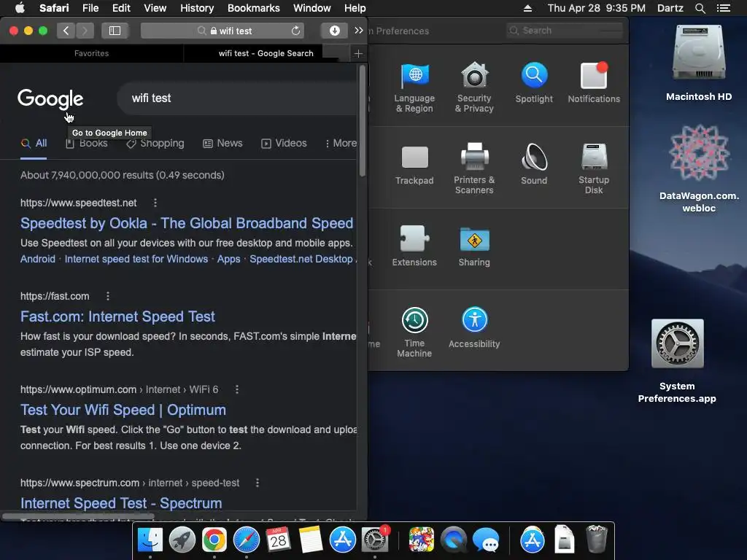Image resolution: width=747 pixels, height=560 pixels.
Task: Select System Preferences.app on desktop
Action: (x=677, y=362)
